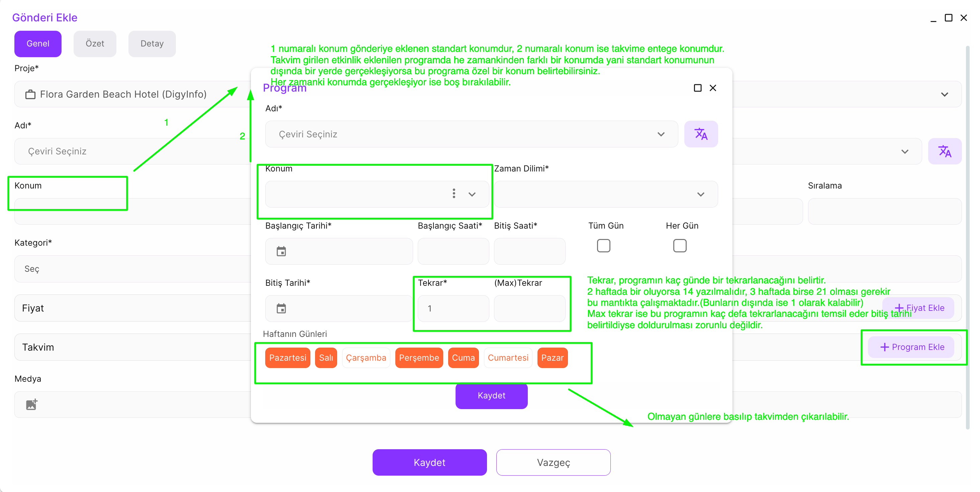The height and width of the screenshot is (492, 980).
Task: Click the Tekrar input field
Action: pos(453,309)
